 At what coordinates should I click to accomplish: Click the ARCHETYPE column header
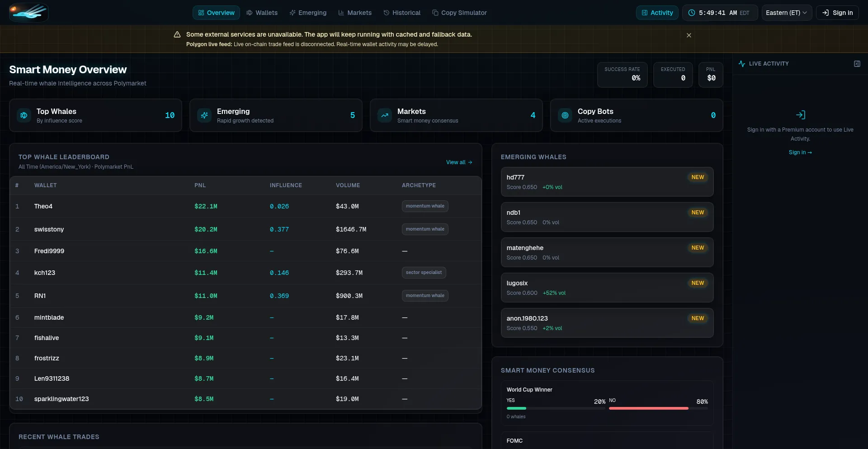pyautogui.click(x=419, y=185)
